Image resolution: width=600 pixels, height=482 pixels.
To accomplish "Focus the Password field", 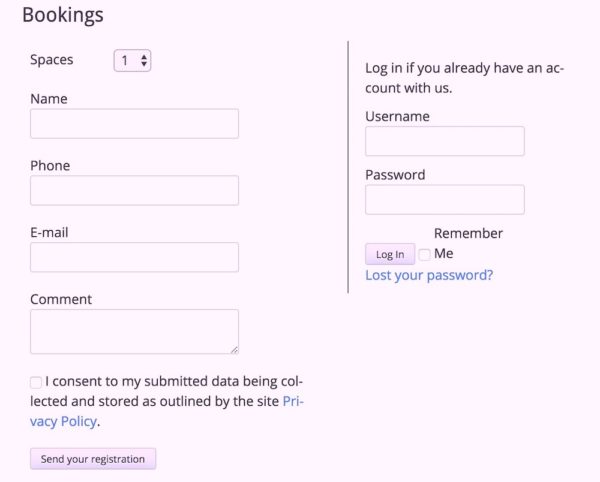I will coord(444,200).
